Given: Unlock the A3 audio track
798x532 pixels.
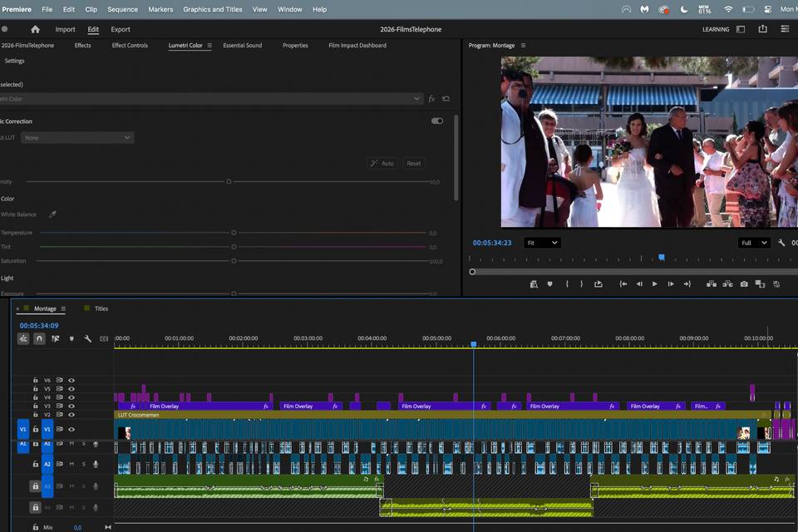Looking at the screenshot, I should 35,486.
